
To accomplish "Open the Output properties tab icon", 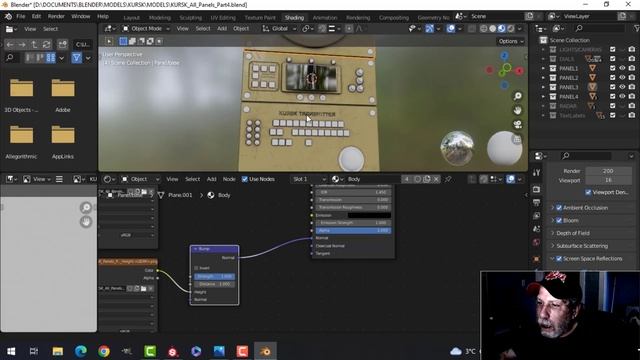I will pyautogui.click(x=536, y=202).
